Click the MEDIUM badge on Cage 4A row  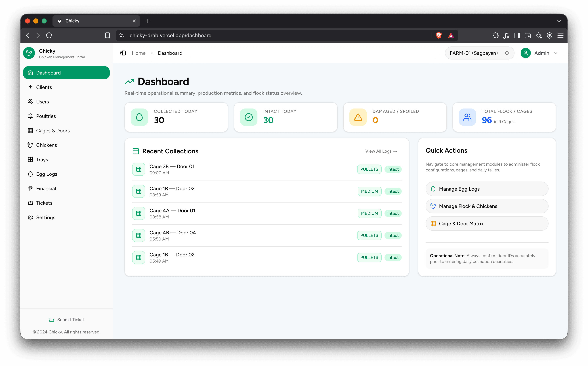(369, 213)
